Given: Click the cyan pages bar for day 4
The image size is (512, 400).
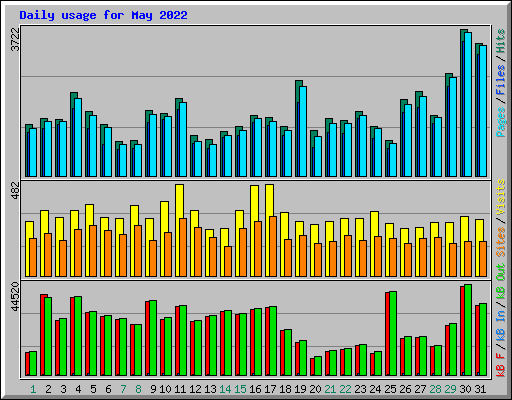Looking at the screenshot, I should 78,137.
